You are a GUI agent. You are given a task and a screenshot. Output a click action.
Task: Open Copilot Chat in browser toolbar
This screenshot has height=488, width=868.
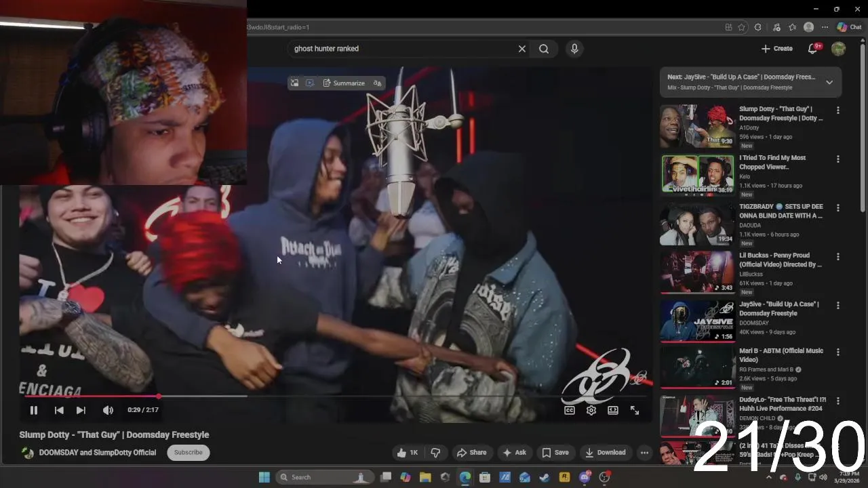849,27
